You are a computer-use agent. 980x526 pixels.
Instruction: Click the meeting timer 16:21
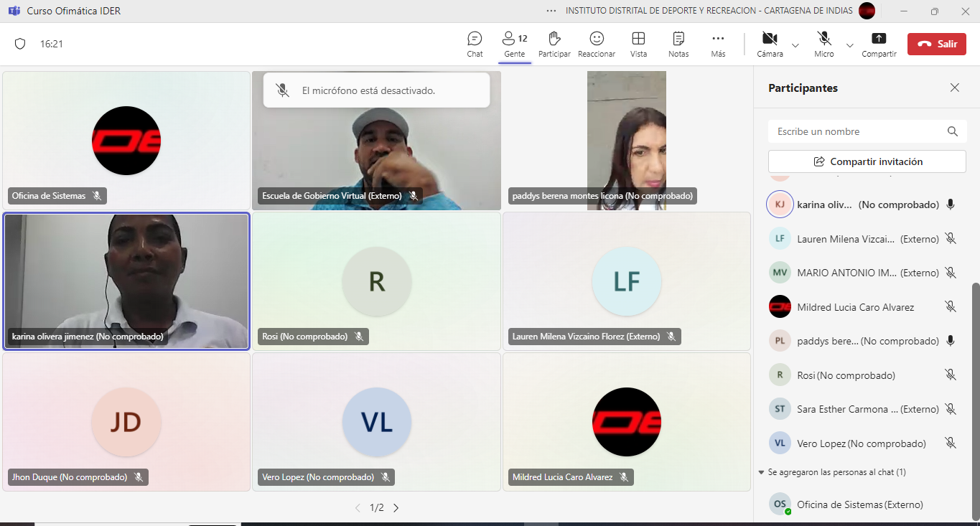[52, 44]
